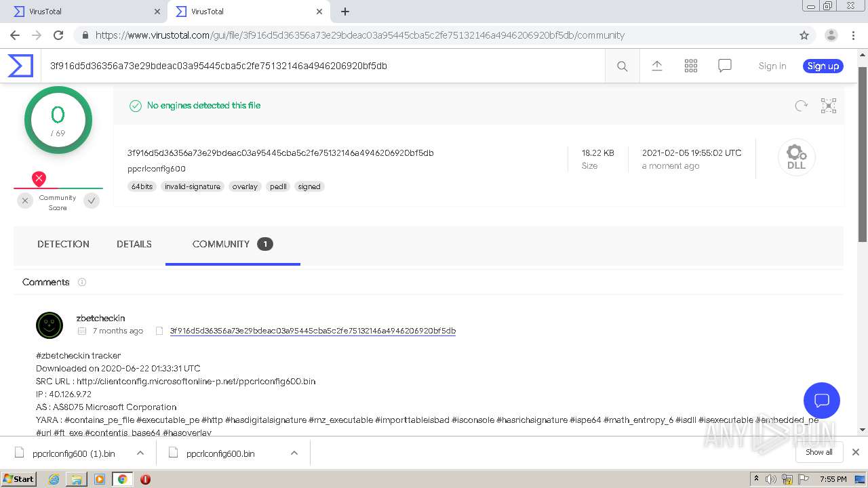
Task: Click Show all downloads button
Action: click(818, 452)
